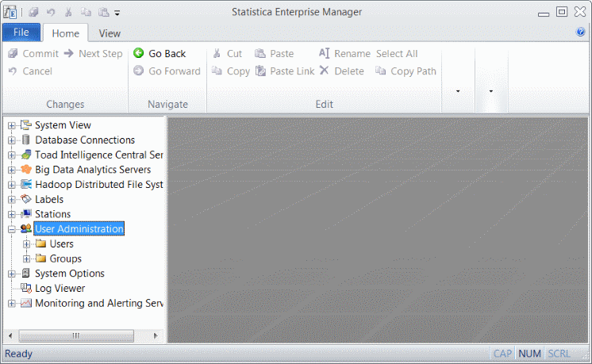Open the quick access toolbar customize dropdown
The height and width of the screenshot is (364, 592).
pos(117,13)
